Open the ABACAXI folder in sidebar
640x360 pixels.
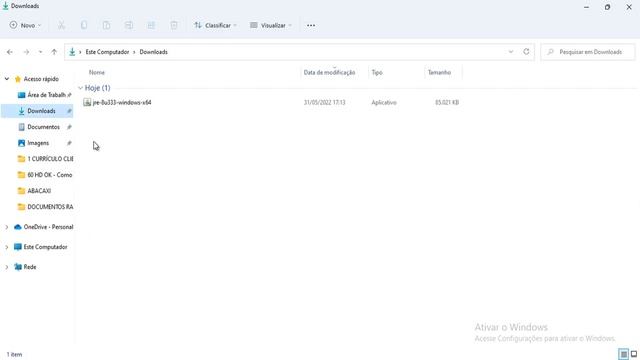(39, 191)
